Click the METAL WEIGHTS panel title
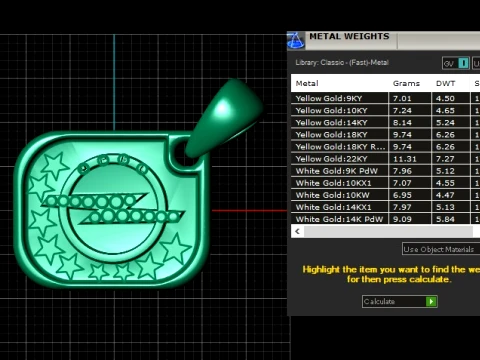 point(349,36)
